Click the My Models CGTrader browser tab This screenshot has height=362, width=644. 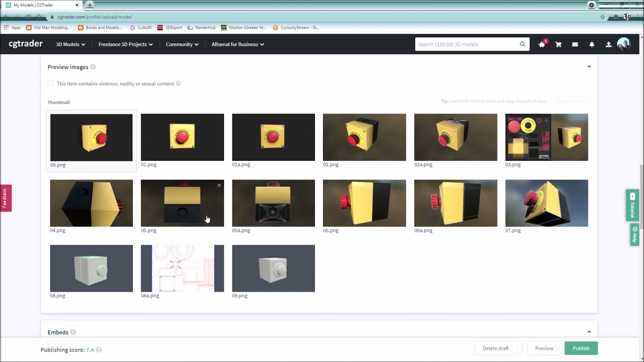(43, 5)
